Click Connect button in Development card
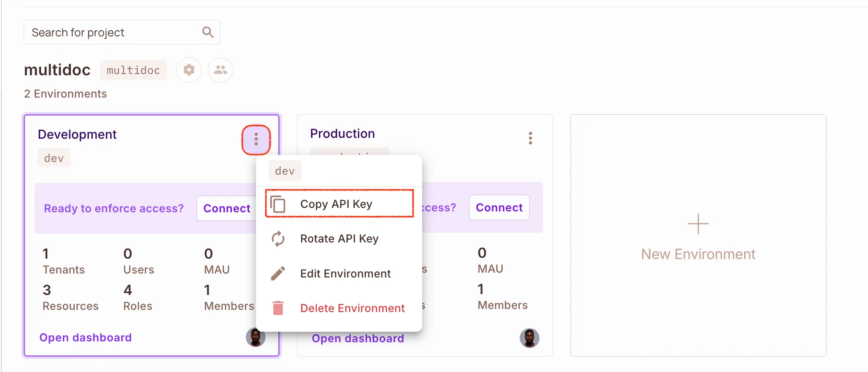 coord(227,208)
